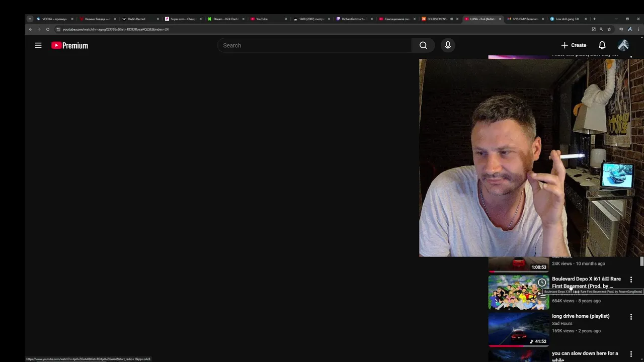Switch to the VODKA browser tab
The width and height of the screenshot is (644, 362).
click(54, 19)
